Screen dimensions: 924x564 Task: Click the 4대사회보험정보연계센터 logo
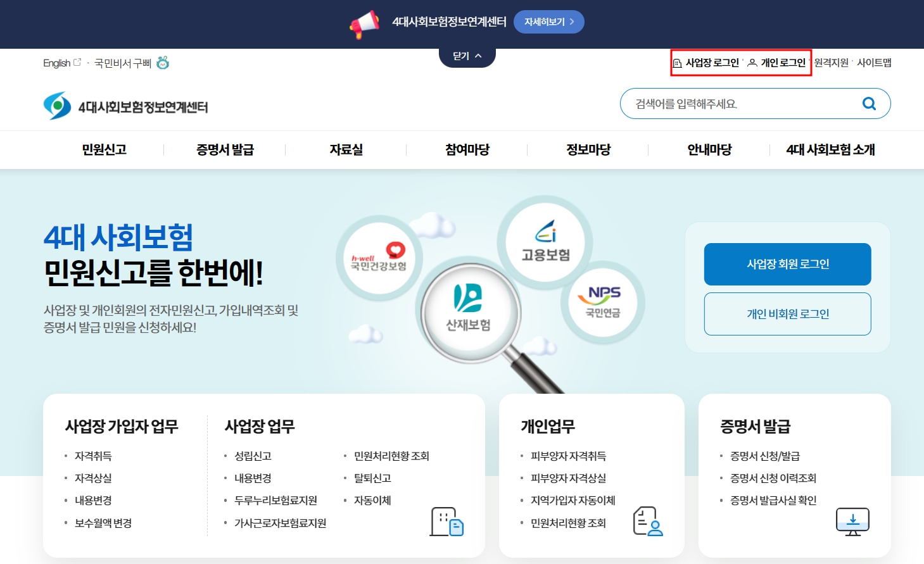(x=125, y=106)
